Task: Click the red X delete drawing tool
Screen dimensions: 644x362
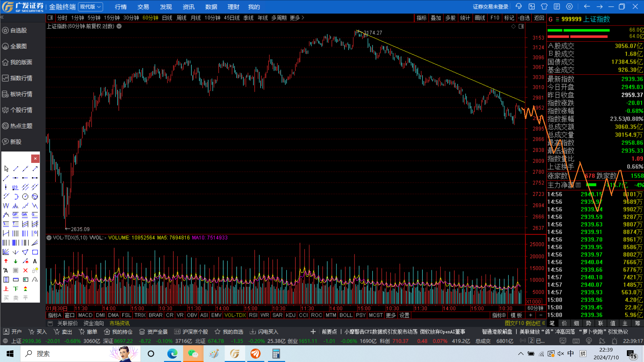Action: (x=25, y=270)
